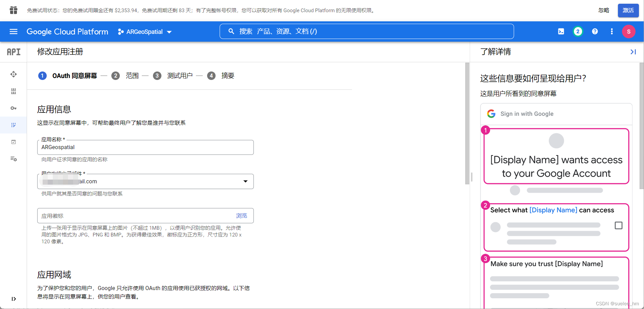
Task: Select step 3 测试用户
Action: click(x=173, y=76)
